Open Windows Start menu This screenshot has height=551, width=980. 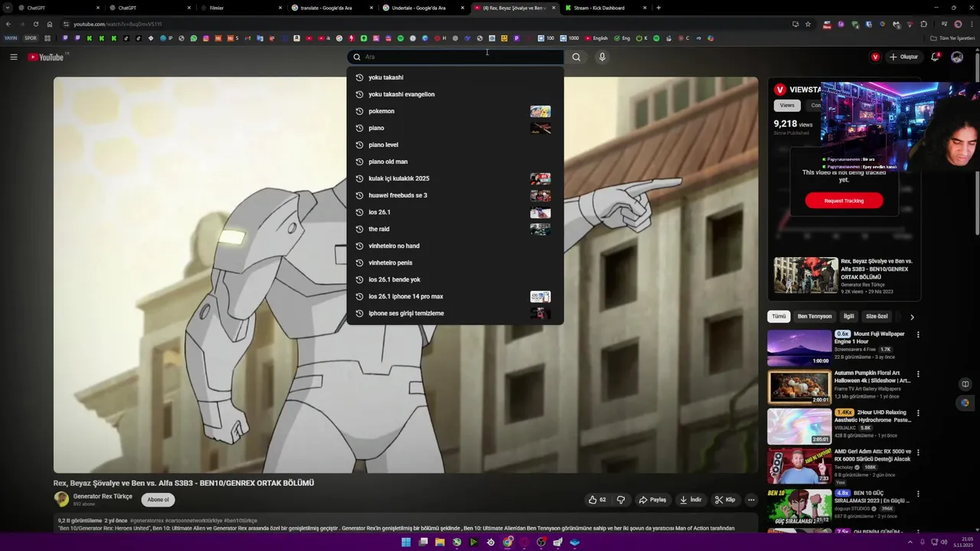pyautogui.click(x=406, y=543)
